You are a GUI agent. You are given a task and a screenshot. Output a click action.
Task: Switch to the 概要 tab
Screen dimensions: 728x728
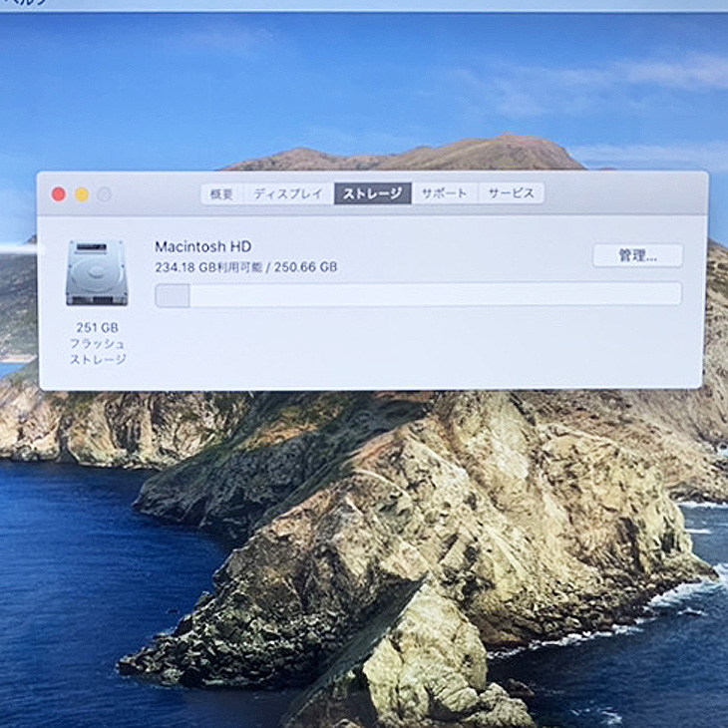tap(222, 193)
